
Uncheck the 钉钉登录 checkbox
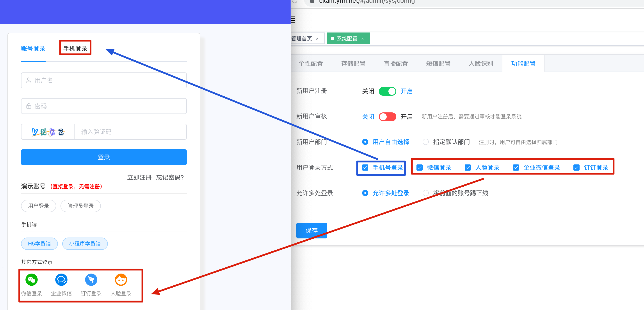coord(576,168)
